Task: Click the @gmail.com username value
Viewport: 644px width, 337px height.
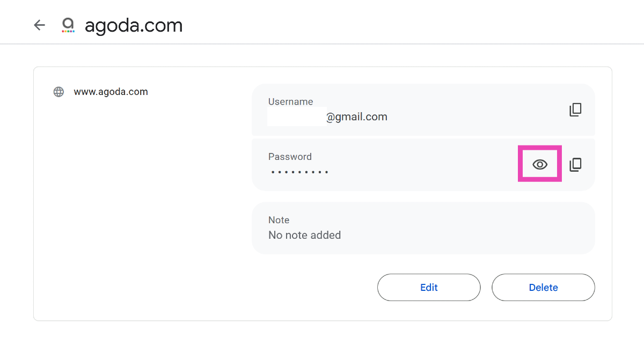Action: pyautogui.click(x=357, y=116)
